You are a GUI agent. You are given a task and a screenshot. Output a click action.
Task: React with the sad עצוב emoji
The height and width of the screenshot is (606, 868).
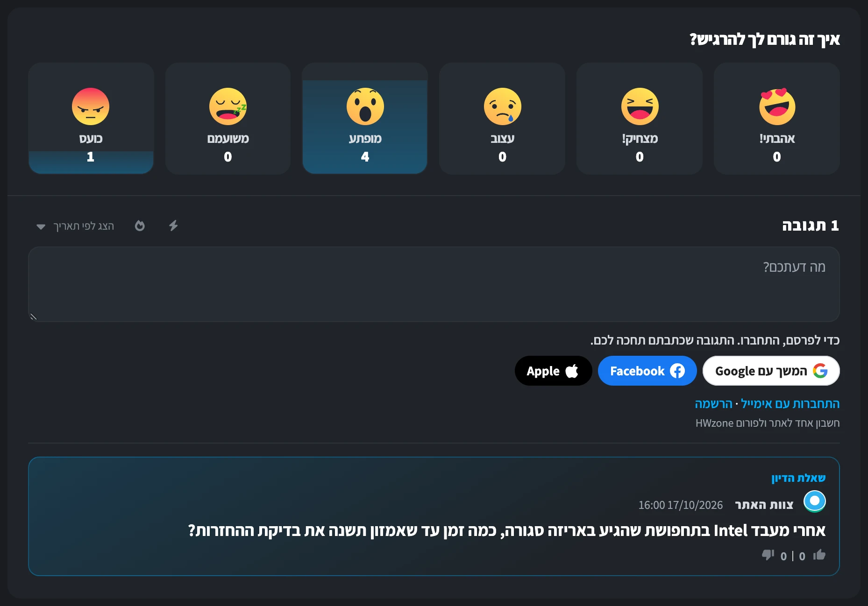[502, 119]
